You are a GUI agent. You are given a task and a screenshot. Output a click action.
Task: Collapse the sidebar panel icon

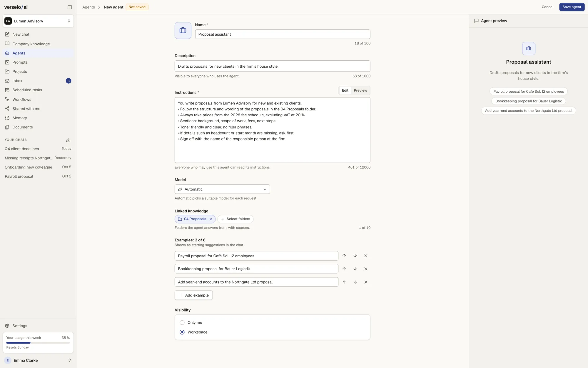tap(70, 7)
